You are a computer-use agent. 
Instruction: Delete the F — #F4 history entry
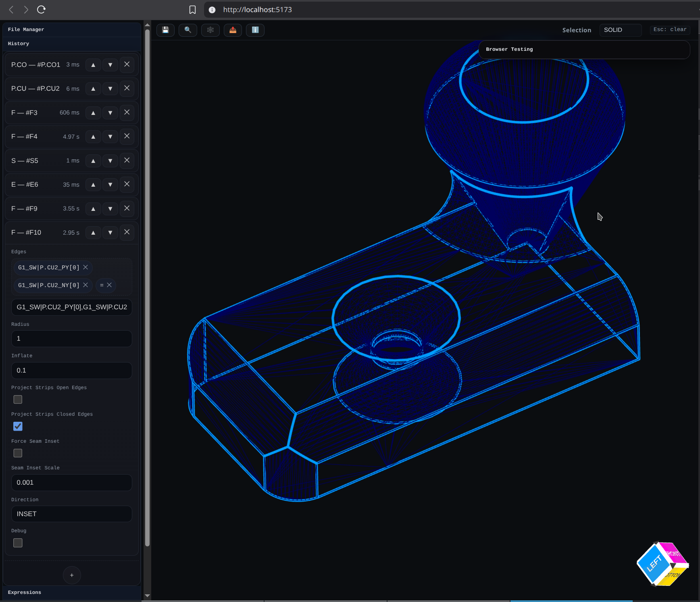(127, 136)
